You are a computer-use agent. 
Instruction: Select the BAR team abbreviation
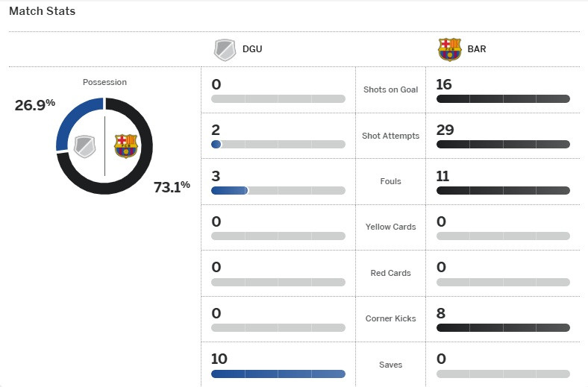(477, 49)
